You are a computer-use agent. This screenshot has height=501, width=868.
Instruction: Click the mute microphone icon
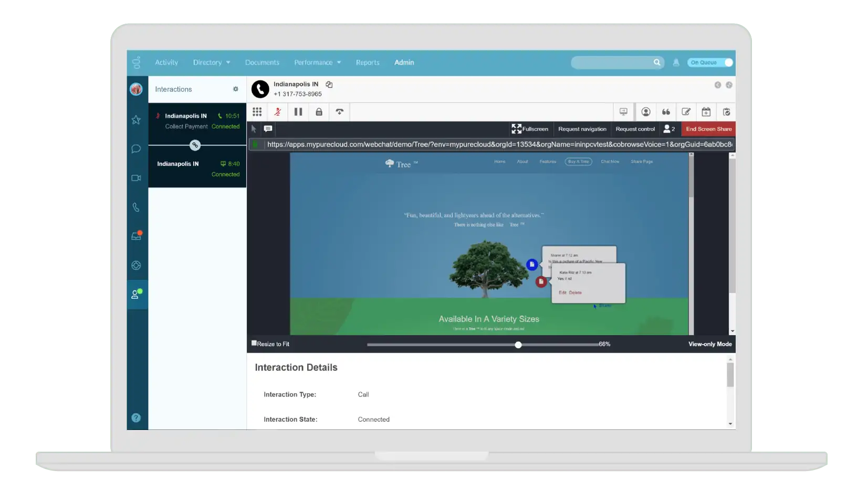click(277, 112)
